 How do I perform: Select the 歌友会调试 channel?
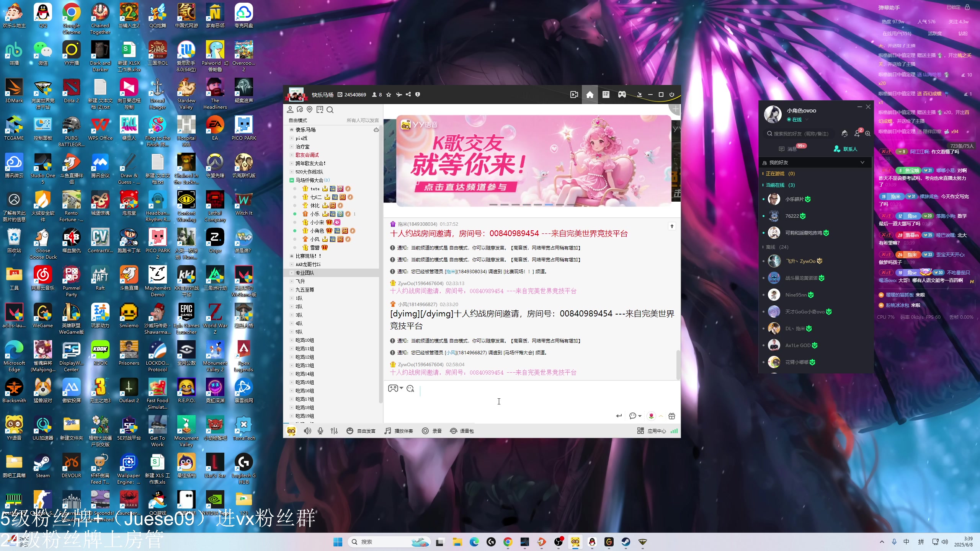pos(307,155)
